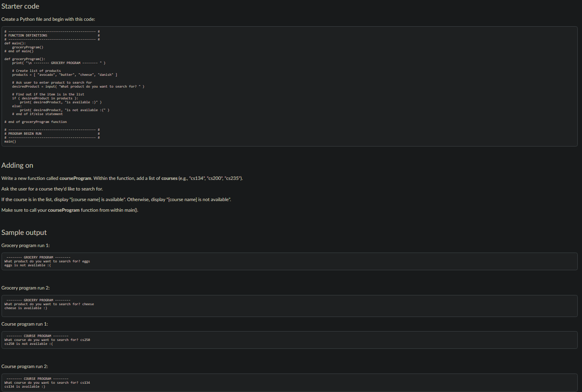The image size is (582, 392).
Task: Click the '# end of main()' comment
Action: point(19,51)
